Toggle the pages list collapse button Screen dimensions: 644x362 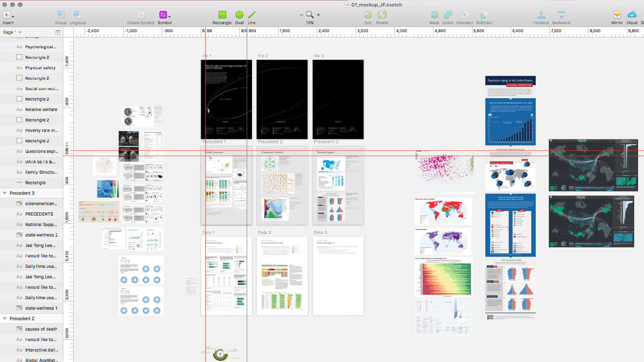(x=58, y=33)
